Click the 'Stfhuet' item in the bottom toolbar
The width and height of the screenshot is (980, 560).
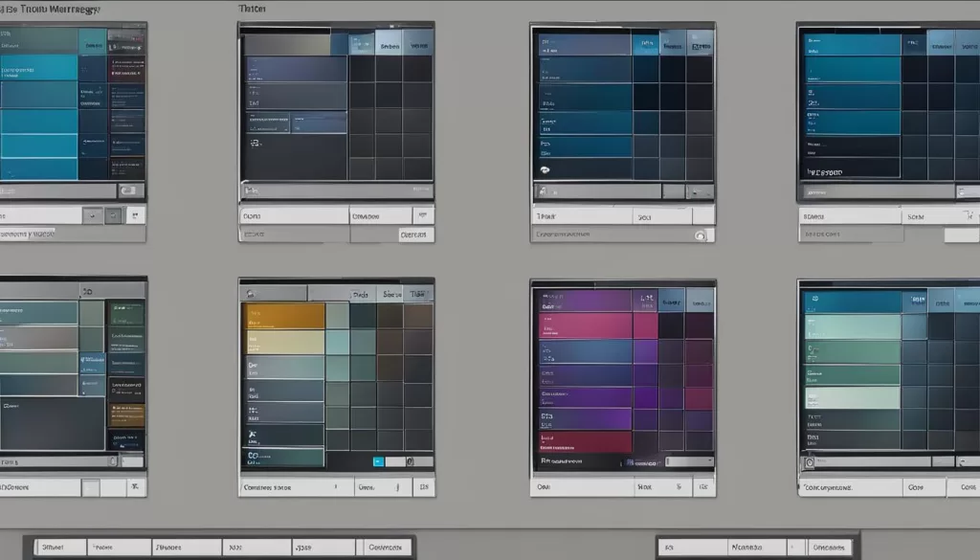click(x=60, y=548)
